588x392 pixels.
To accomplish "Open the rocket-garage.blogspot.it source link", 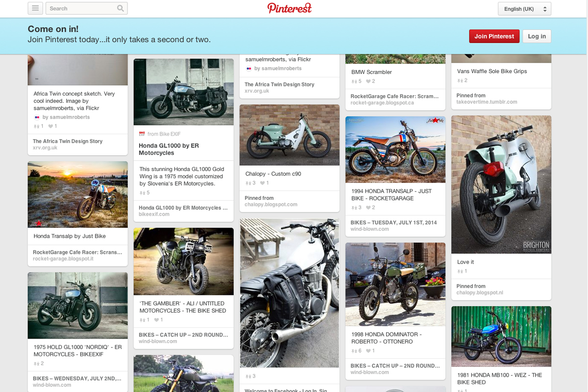I will coord(63,259).
